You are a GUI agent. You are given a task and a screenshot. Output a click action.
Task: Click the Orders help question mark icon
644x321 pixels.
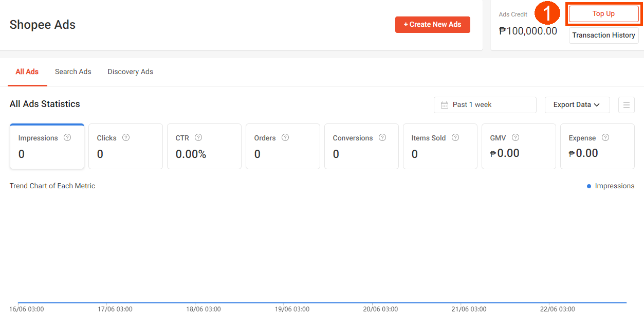point(285,137)
